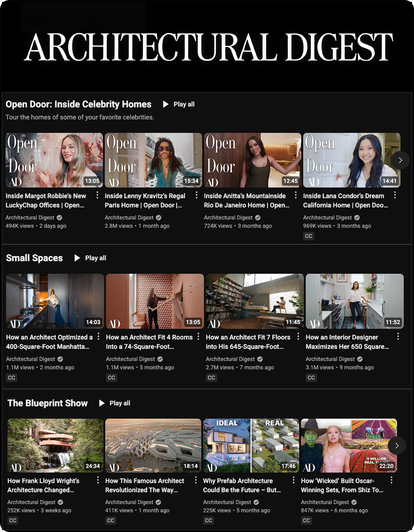Open more options for Lenny Kravitz video
414x532 pixels.
tap(196, 195)
